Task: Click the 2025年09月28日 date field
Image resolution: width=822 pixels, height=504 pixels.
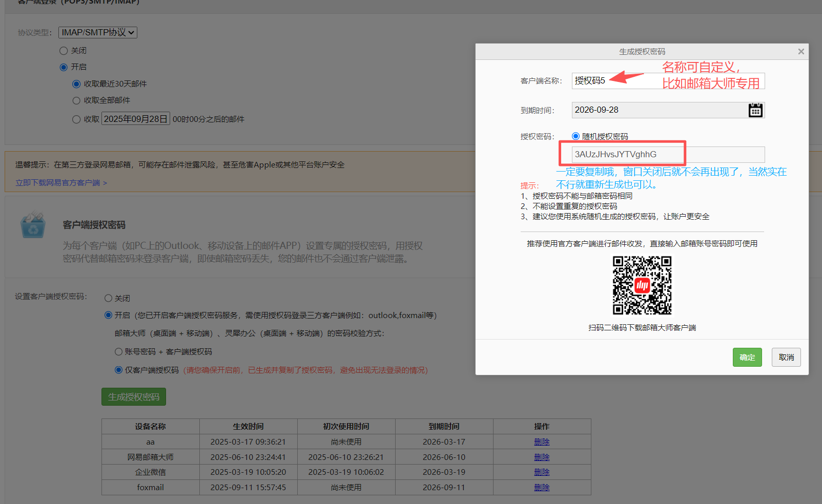Action: click(x=136, y=119)
